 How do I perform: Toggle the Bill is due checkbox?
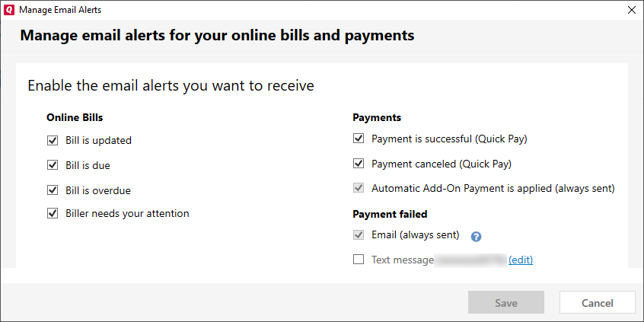click(x=53, y=165)
